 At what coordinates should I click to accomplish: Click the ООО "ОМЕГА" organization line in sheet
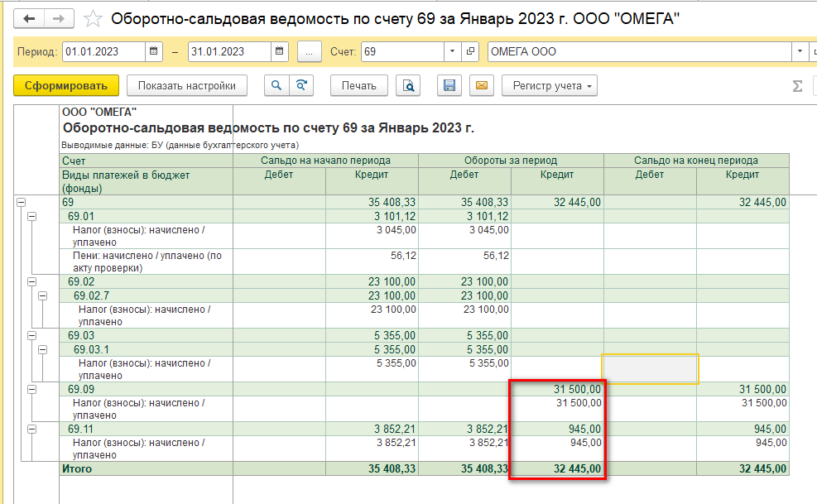pos(99,112)
